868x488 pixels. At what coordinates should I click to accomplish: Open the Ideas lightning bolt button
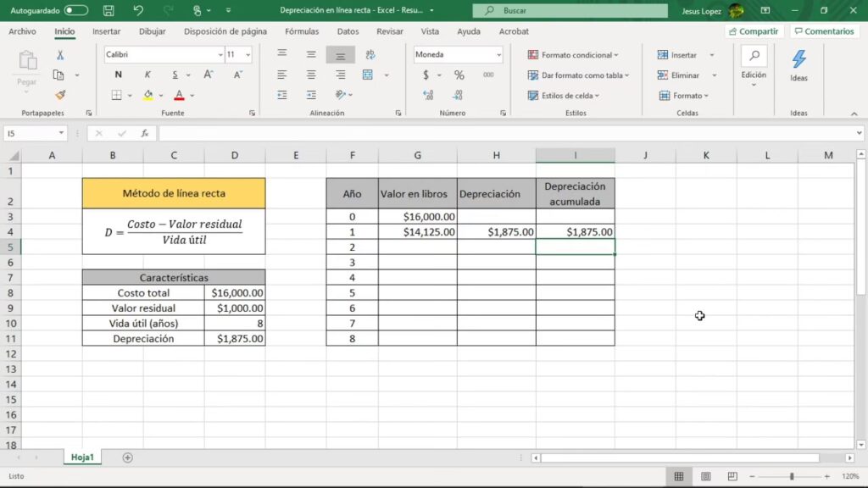(798, 65)
